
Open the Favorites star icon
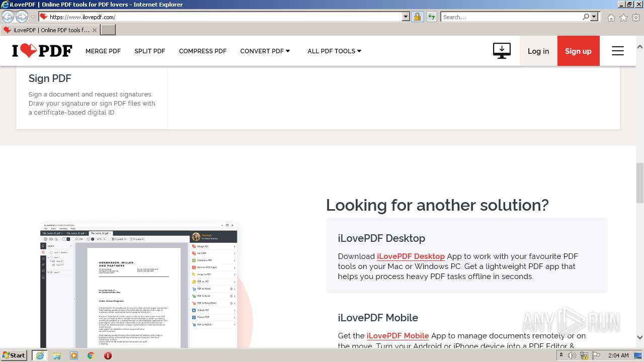coord(623,18)
